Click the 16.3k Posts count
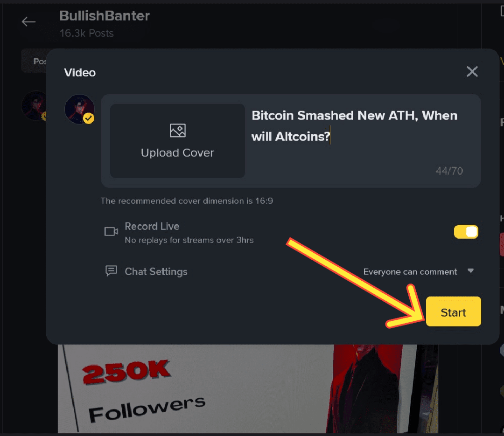This screenshot has height=436, width=504. coord(86,33)
